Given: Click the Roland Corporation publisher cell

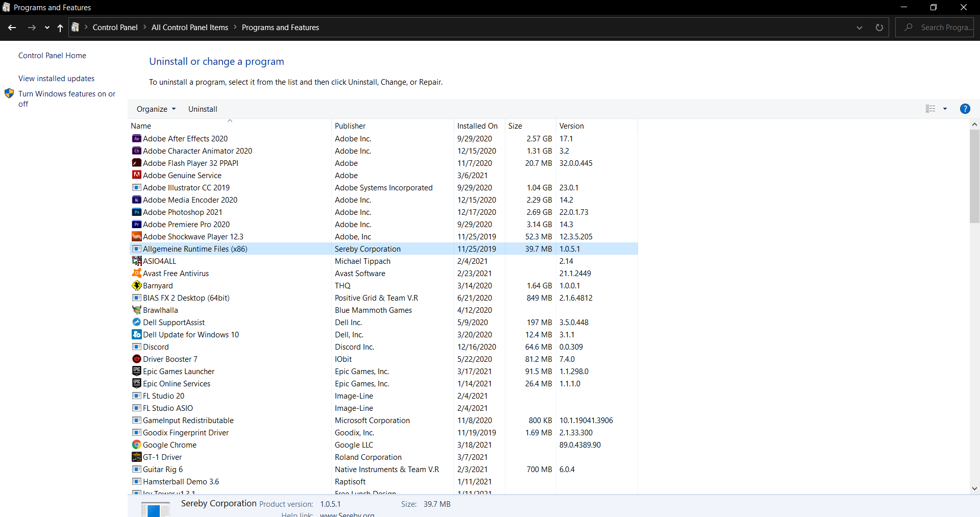Looking at the screenshot, I should coord(368,457).
